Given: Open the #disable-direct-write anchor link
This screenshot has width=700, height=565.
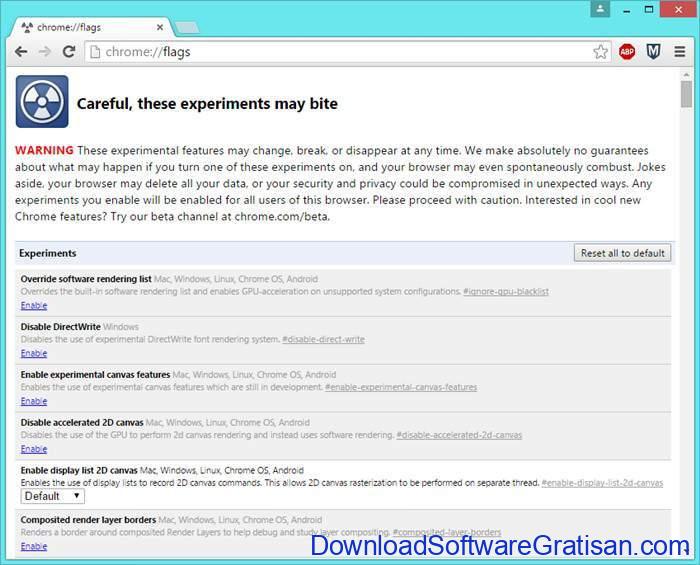Looking at the screenshot, I should click(x=323, y=339).
